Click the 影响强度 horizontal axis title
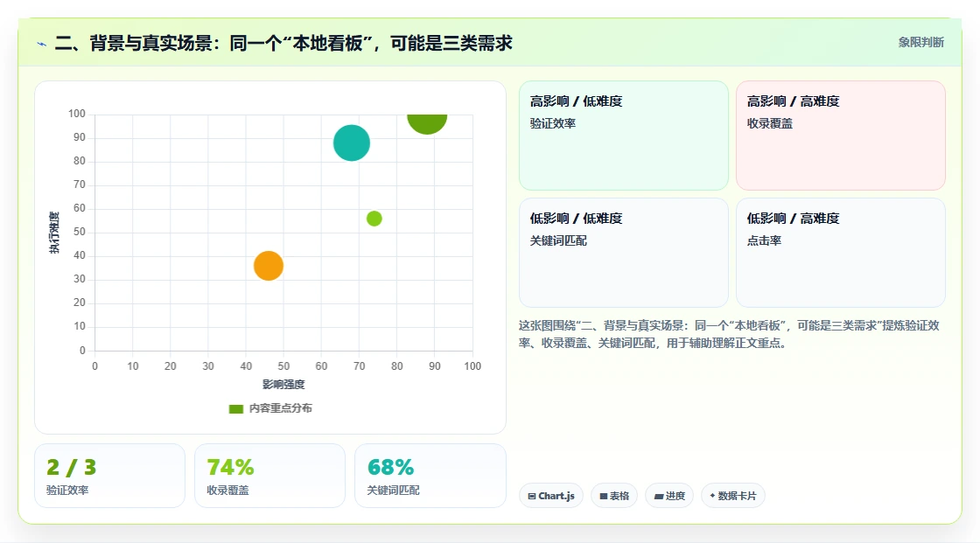 pyautogui.click(x=283, y=384)
